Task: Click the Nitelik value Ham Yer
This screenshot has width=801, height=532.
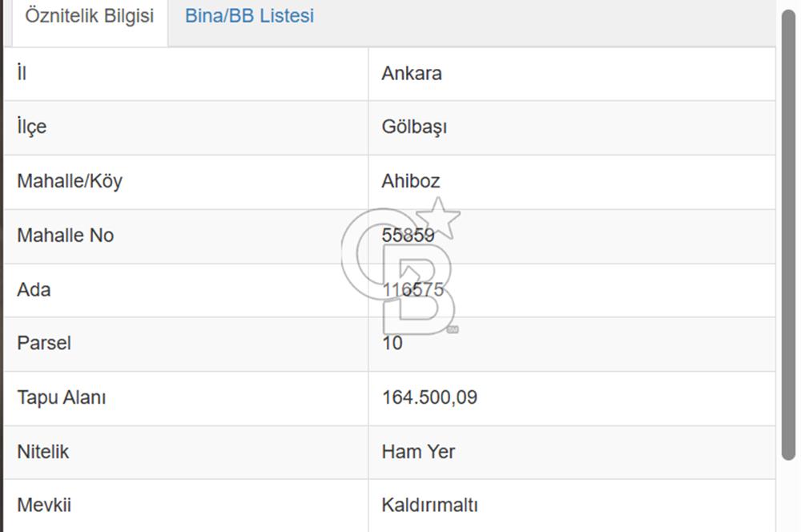Action: point(418,452)
